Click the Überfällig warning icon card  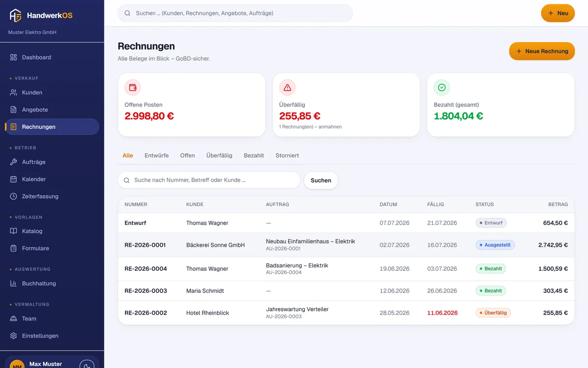[x=346, y=105]
